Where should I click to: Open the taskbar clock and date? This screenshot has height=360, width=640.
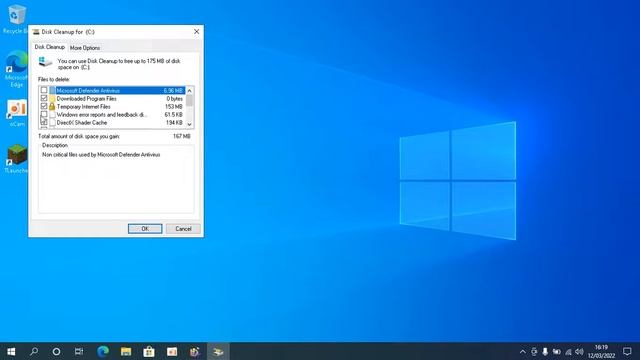click(x=601, y=351)
